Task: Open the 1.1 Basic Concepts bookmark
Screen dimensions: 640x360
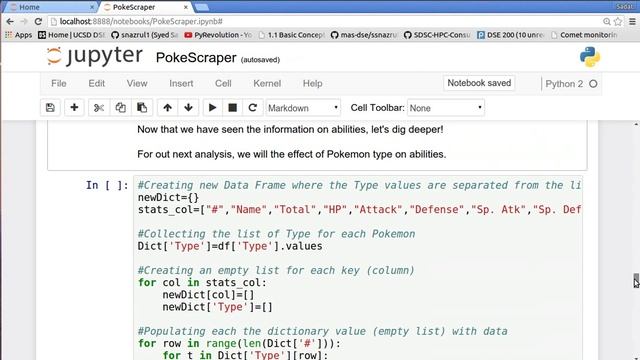Action: click(292, 35)
